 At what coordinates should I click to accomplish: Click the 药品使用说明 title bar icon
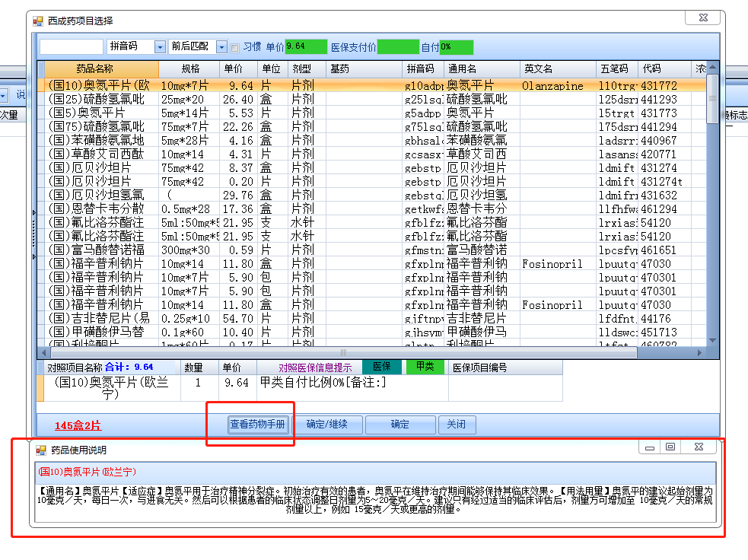40,450
